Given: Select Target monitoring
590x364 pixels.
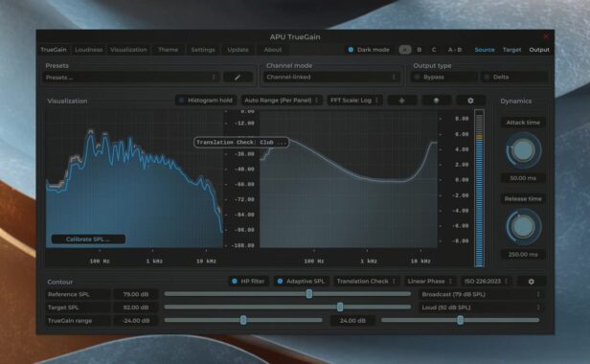Looking at the screenshot, I should click(511, 50).
